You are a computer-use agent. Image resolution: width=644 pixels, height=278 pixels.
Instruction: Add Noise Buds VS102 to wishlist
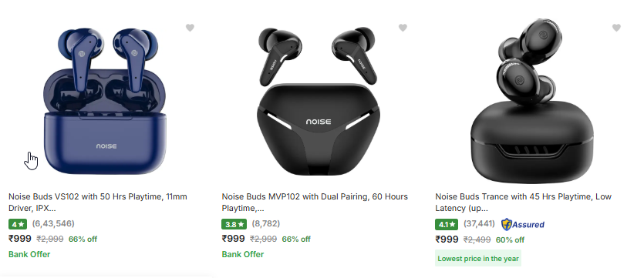(190, 28)
